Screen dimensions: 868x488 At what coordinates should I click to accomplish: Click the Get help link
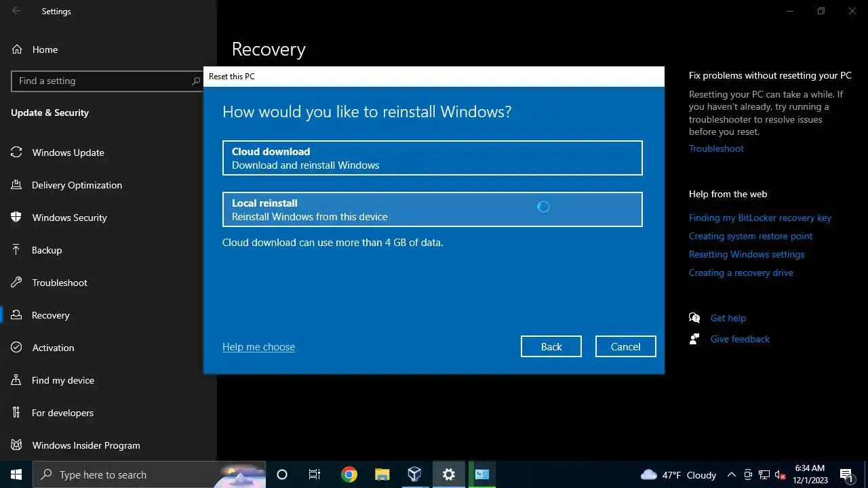728,318
